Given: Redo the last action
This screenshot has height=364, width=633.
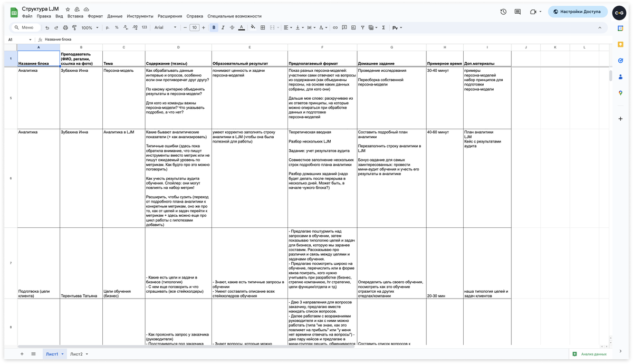Looking at the screenshot, I should [x=56, y=27].
